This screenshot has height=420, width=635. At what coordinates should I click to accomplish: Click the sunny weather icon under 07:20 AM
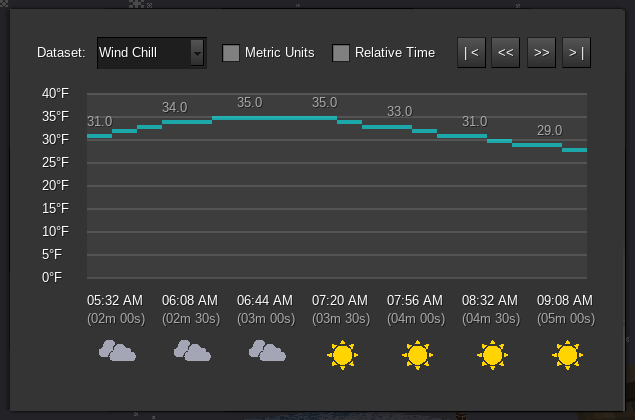(x=342, y=354)
